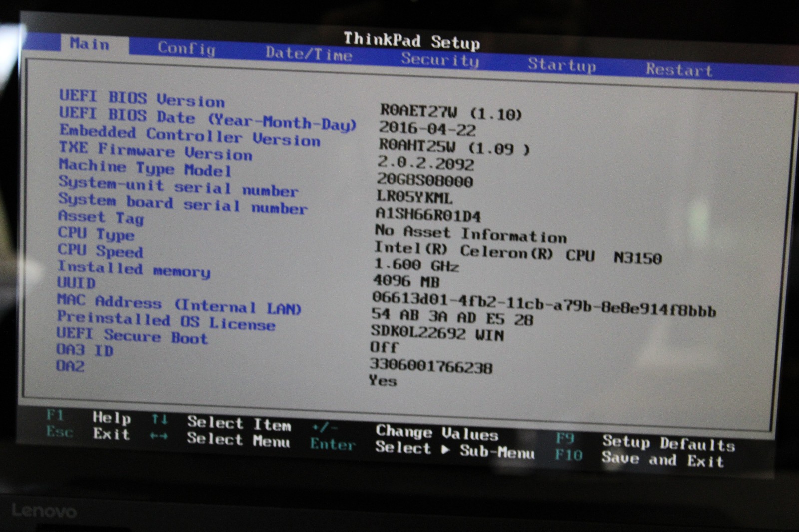Open the Config tab

tap(187, 48)
